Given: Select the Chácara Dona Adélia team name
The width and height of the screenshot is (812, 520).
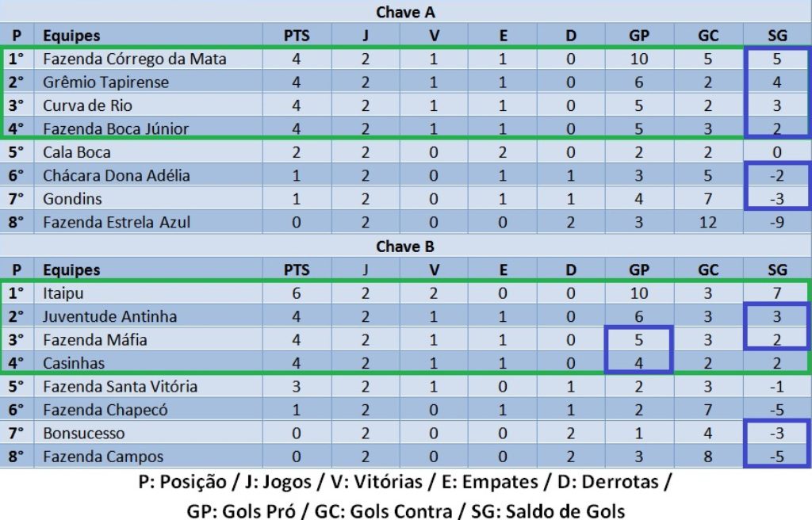Looking at the screenshot, I should 117,175.
